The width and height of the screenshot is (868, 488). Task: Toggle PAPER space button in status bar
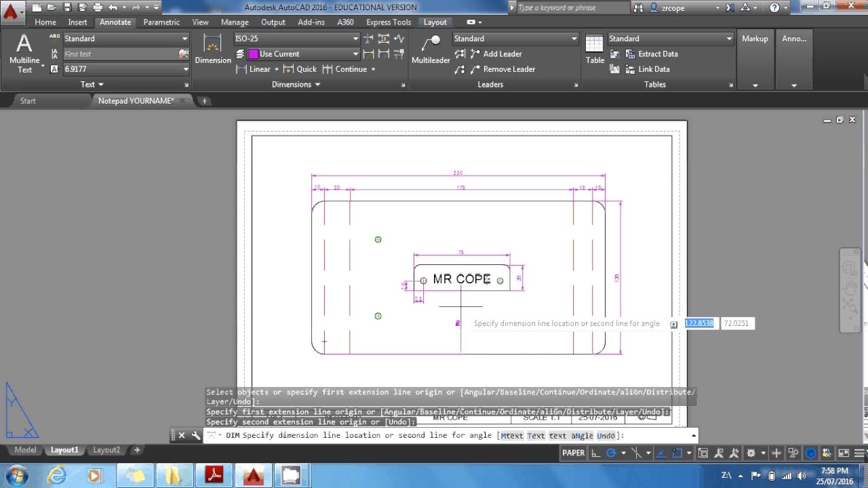[x=573, y=453]
